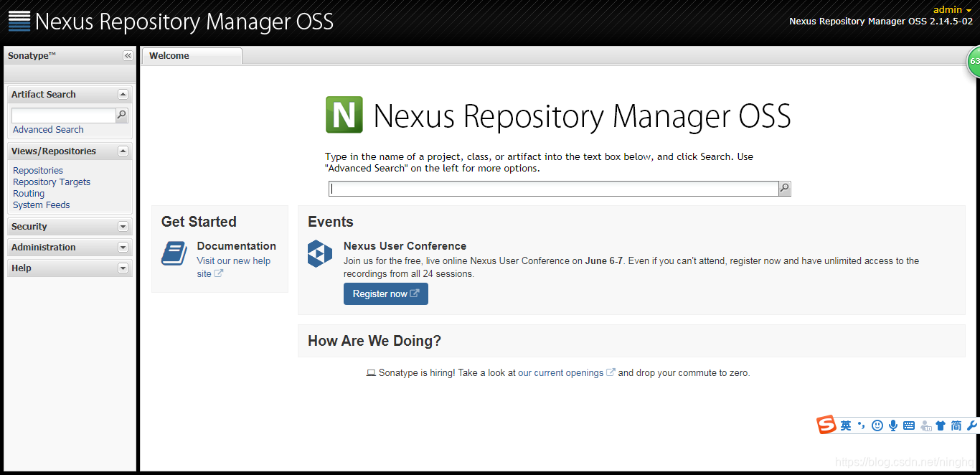The image size is (980, 475).
Task: Click the Sonatype™ sidebar title
Action: 32,56
